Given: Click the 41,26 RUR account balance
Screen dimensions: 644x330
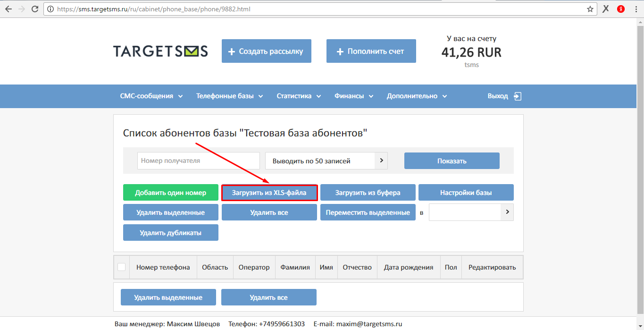Looking at the screenshot, I should click(x=471, y=52).
